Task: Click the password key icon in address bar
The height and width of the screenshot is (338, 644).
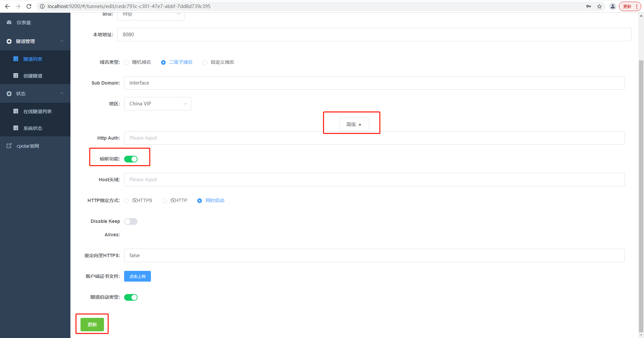Action: [589, 6]
